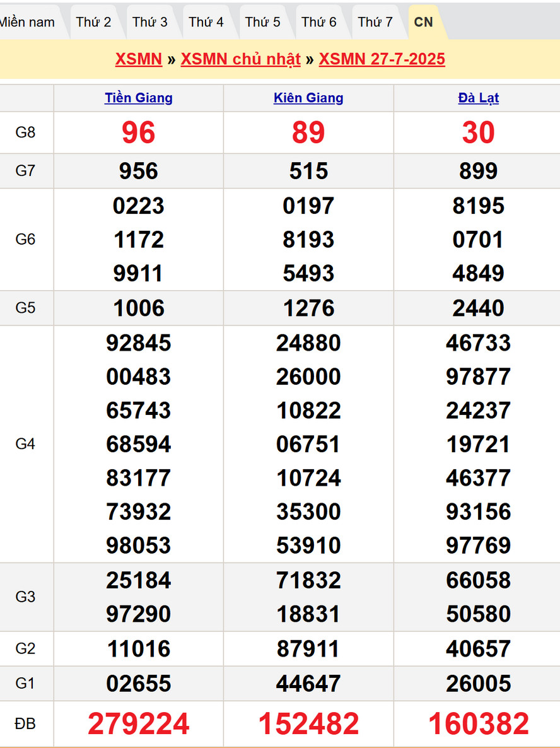Open the XSMN 27-7-2025 link

pos(382,59)
